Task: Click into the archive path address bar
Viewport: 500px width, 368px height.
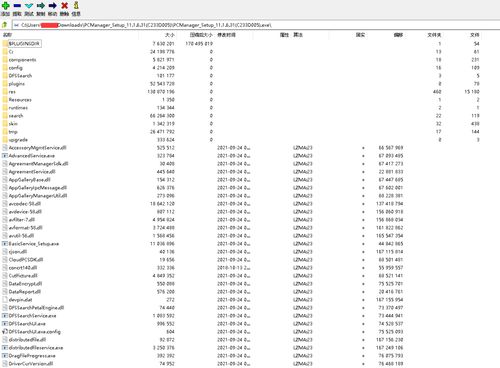Action: coord(256,25)
